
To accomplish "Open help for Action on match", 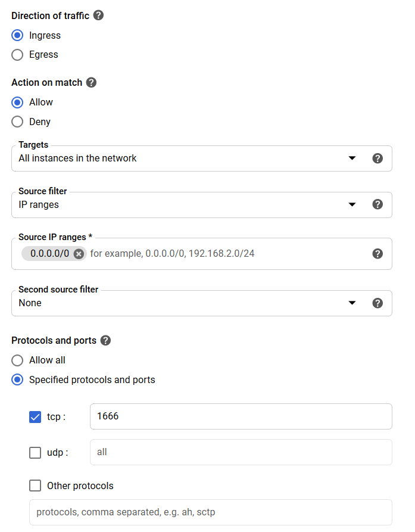I will [91, 82].
